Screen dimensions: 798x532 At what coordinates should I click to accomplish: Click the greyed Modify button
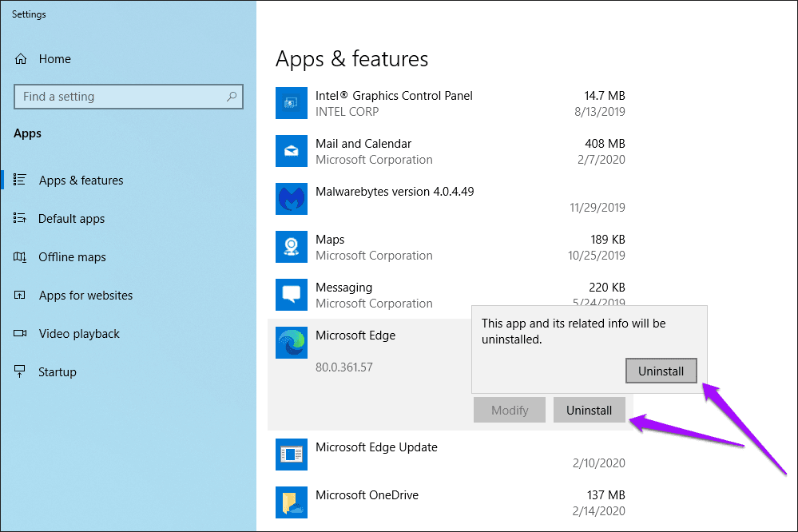[510, 411]
